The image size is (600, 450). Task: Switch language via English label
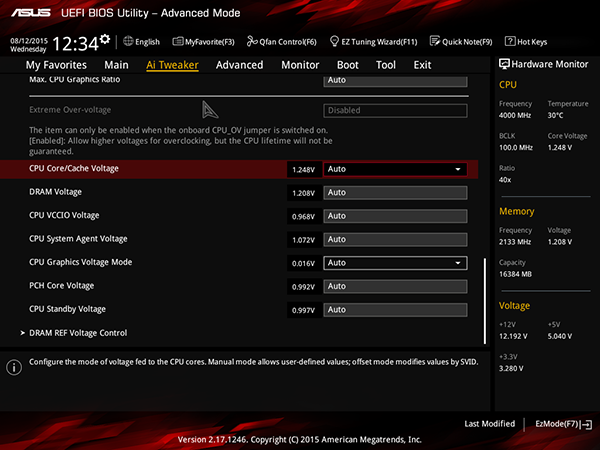147,42
